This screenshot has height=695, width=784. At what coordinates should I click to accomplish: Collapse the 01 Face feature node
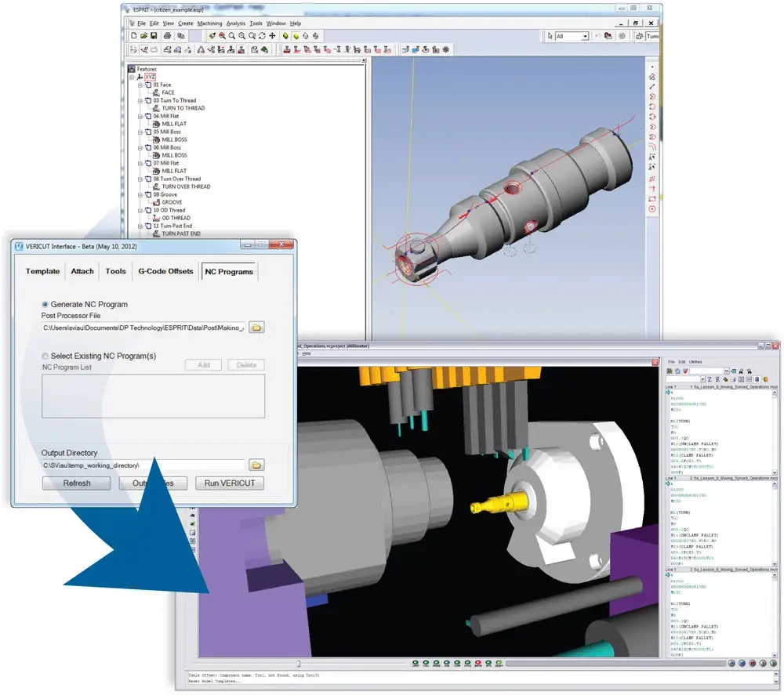tap(140, 85)
